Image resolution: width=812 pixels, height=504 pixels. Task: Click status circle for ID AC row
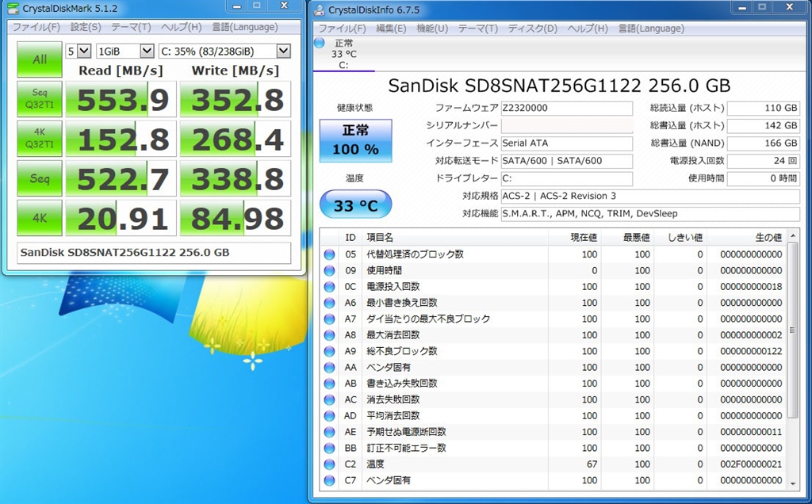pyautogui.click(x=329, y=399)
